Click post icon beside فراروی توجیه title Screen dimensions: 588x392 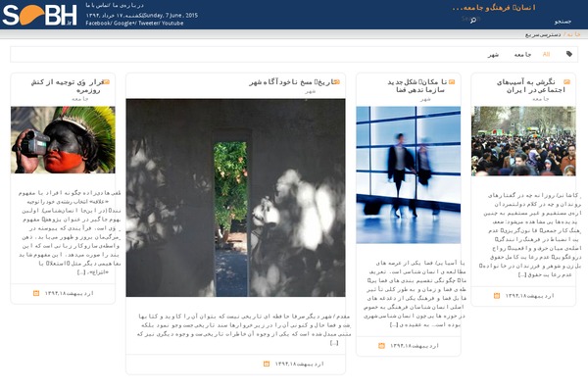pyautogui.click(x=107, y=81)
